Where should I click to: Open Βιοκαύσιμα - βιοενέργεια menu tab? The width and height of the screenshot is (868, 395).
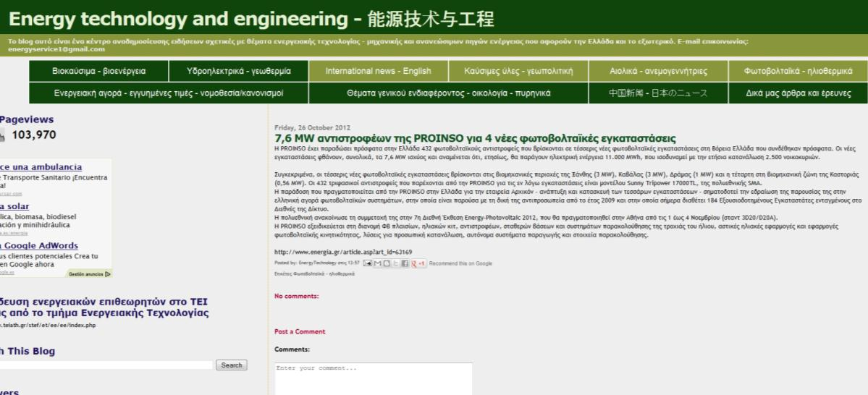tap(99, 72)
